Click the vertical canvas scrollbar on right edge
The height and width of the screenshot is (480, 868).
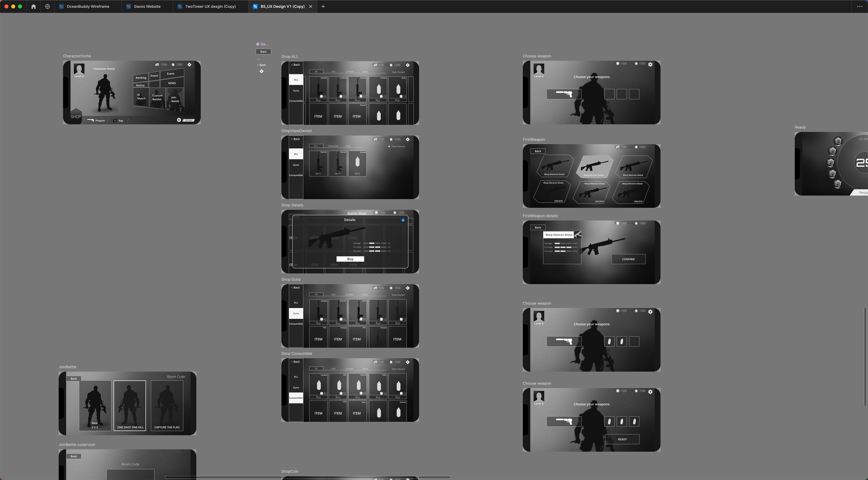tap(865, 357)
